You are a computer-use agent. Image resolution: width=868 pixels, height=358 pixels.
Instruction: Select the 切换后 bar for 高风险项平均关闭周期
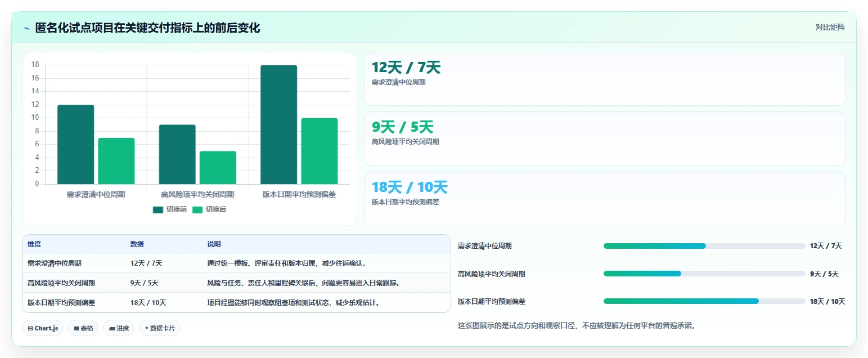coord(218,168)
